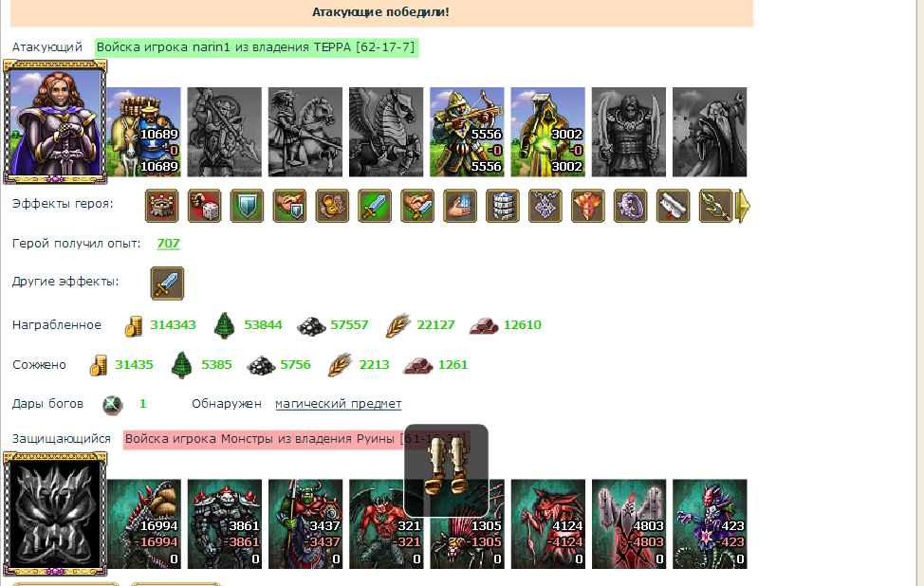Select the teal shield hero effect icon

click(247, 206)
